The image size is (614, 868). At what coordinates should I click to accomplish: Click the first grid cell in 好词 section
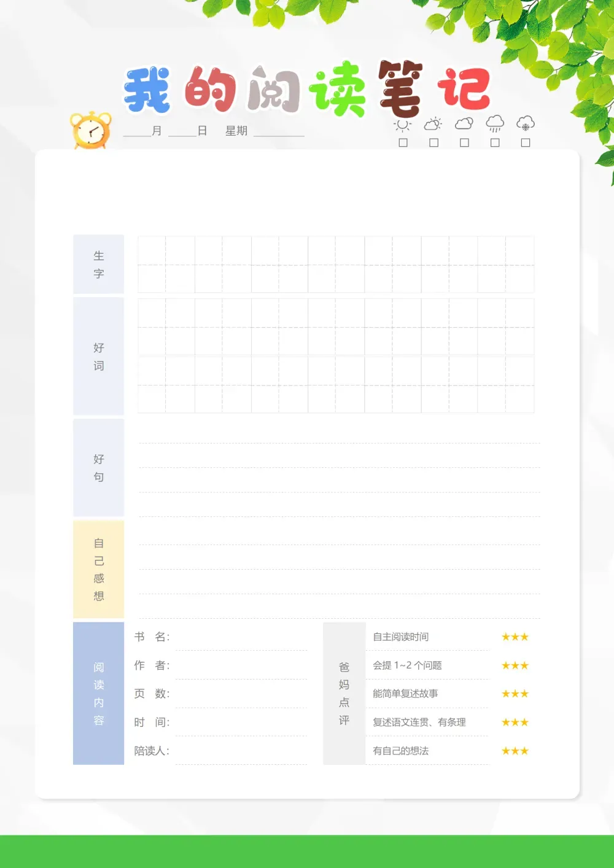point(166,327)
